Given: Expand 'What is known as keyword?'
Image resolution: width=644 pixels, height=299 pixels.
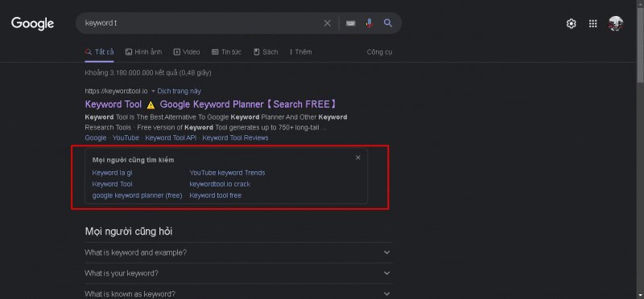Looking at the screenshot, I should (238, 293).
